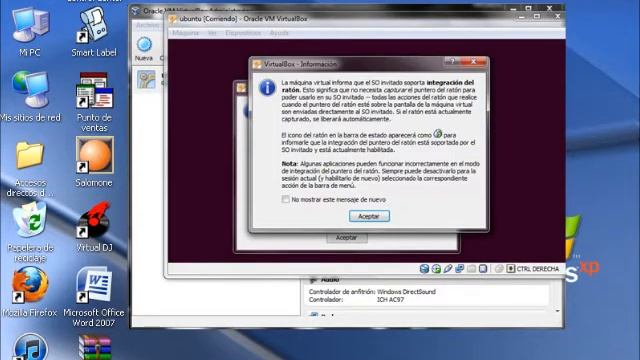Click the optical disc status icon
The height and width of the screenshot is (360, 640).
436,269
